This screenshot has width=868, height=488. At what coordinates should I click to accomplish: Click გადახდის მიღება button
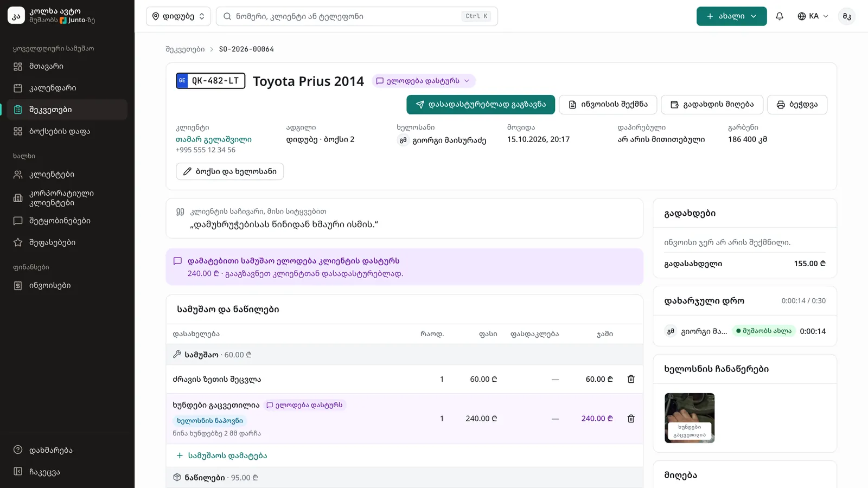[x=712, y=105]
